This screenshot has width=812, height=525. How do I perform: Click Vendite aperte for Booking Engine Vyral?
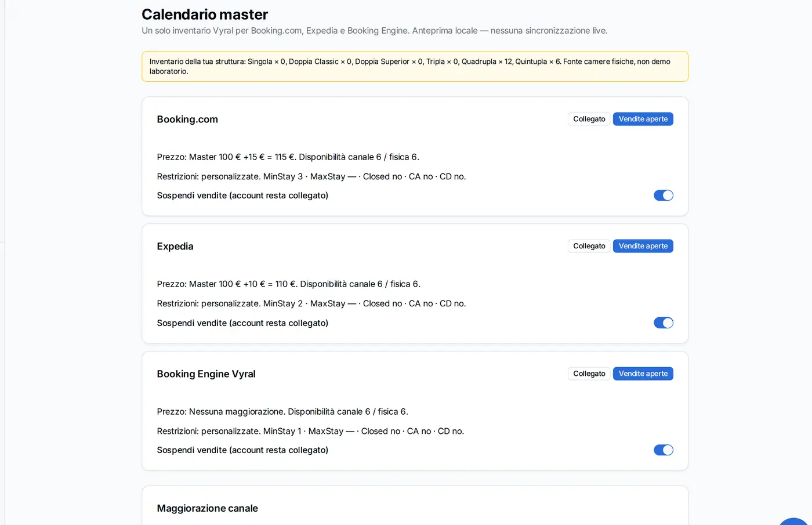643,374
